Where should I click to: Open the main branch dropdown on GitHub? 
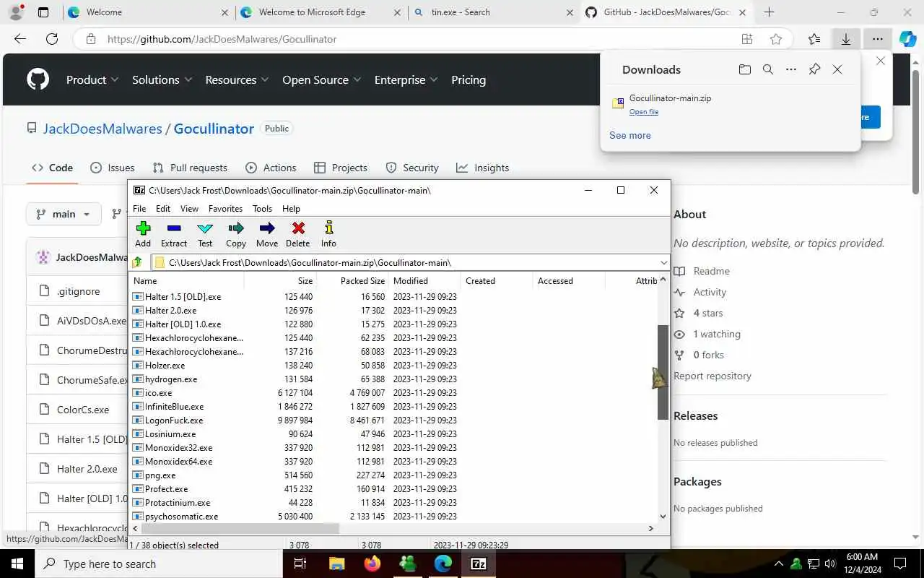tap(64, 214)
